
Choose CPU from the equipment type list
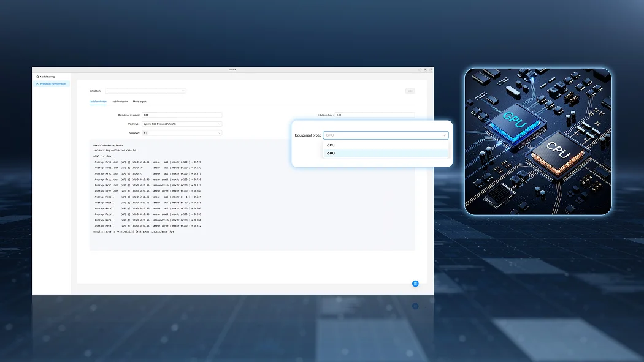[385, 145]
